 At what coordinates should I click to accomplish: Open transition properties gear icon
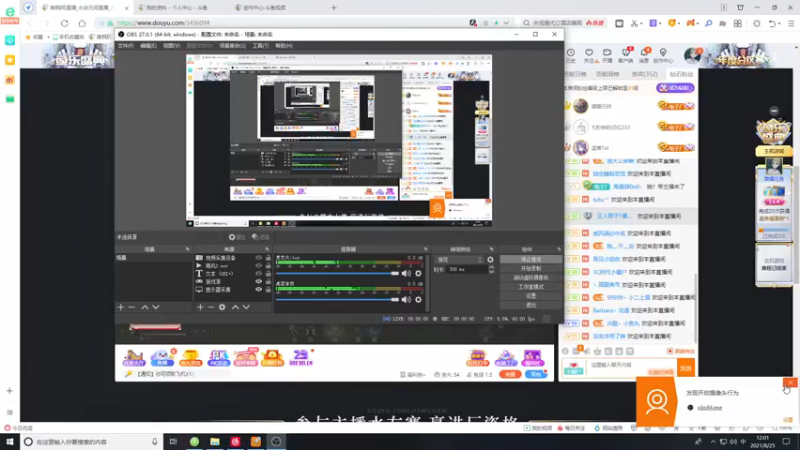pyautogui.click(x=490, y=260)
